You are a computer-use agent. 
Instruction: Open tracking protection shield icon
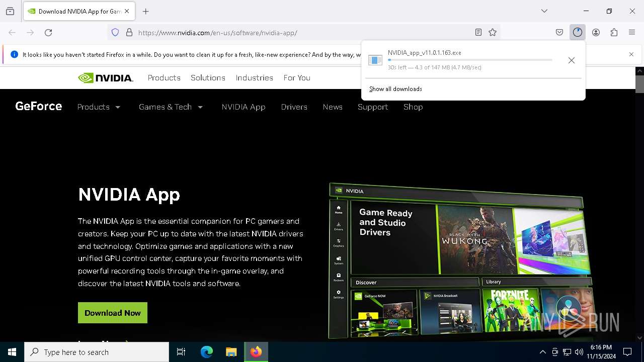[x=115, y=32]
